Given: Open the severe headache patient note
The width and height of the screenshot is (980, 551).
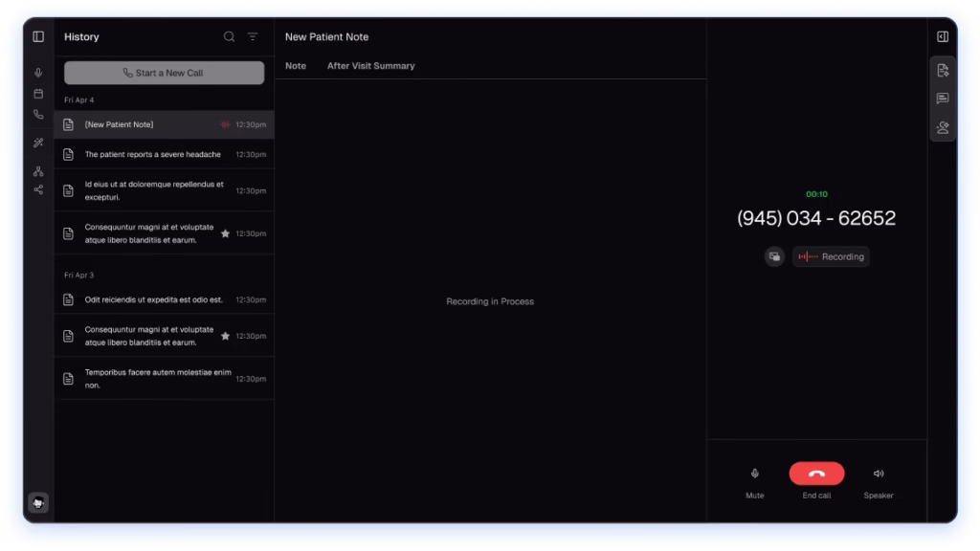Looking at the screenshot, I should [x=153, y=154].
